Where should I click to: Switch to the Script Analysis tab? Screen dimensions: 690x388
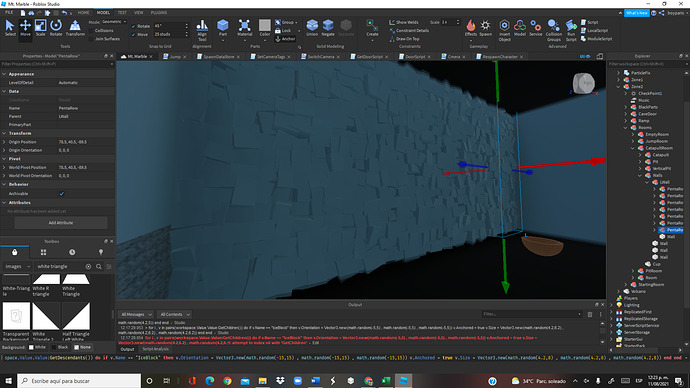pos(155,349)
